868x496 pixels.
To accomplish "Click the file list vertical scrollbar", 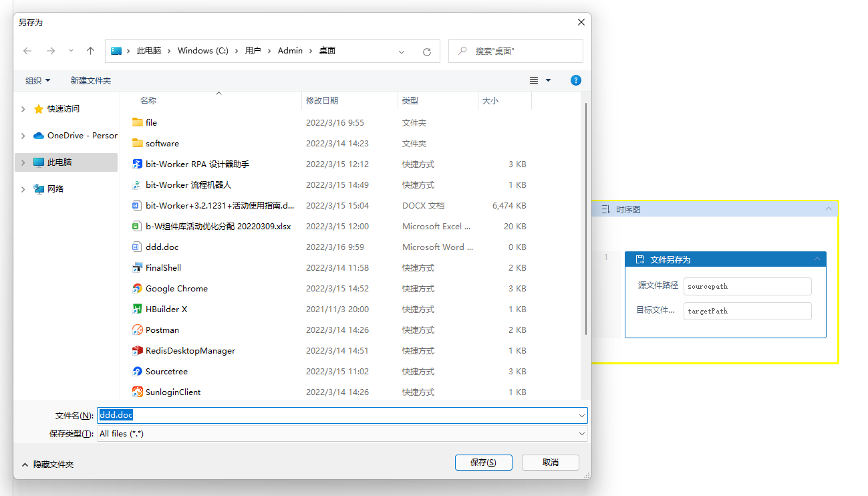I will [586, 221].
